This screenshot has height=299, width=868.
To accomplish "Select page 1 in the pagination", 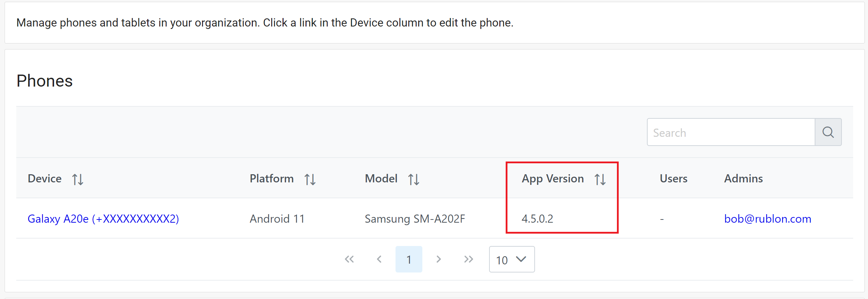I will click(x=409, y=259).
